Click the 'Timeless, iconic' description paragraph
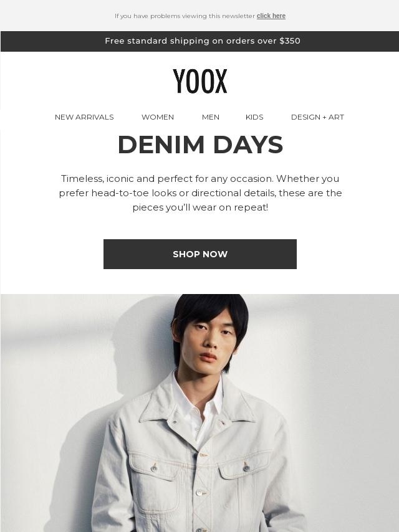 coord(200,192)
